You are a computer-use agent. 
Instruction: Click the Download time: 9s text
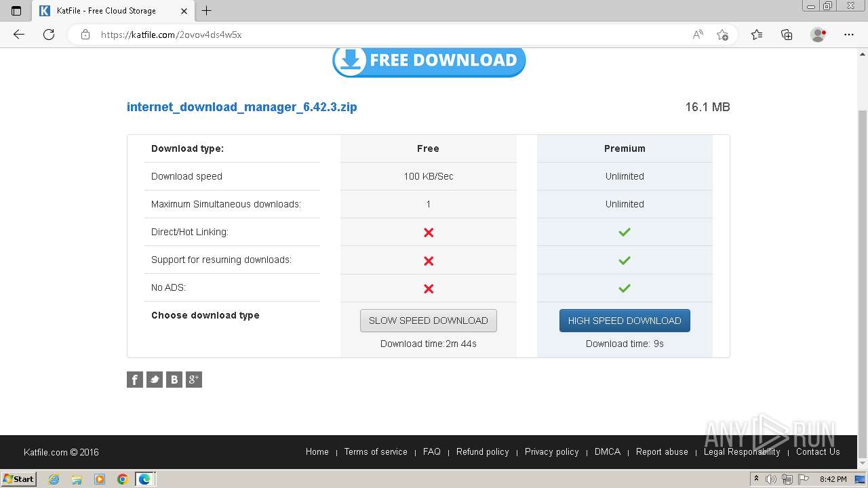[x=625, y=344]
